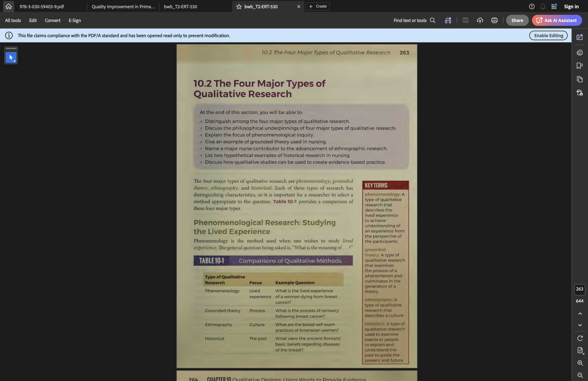Open the Adobe apps grid
The width and height of the screenshot is (588, 381).
[554, 6]
